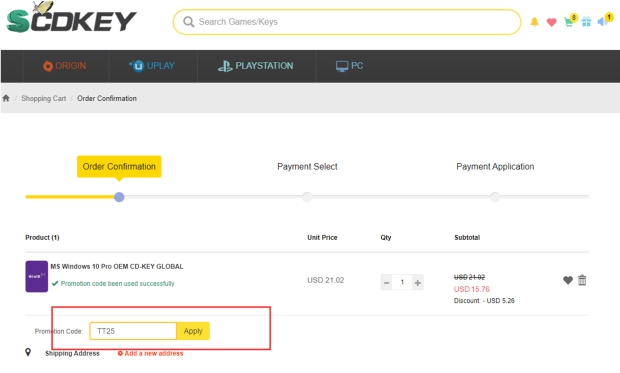
Task: Click the gift box icon
Action: tap(586, 22)
